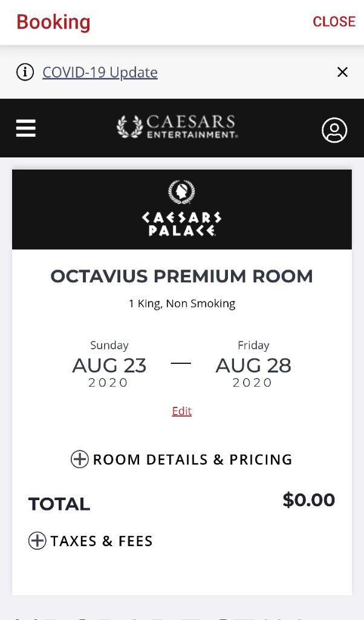The width and height of the screenshot is (364, 620).
Task: Tap the 1 King, Non Smoking text
Action: point(182,304)
